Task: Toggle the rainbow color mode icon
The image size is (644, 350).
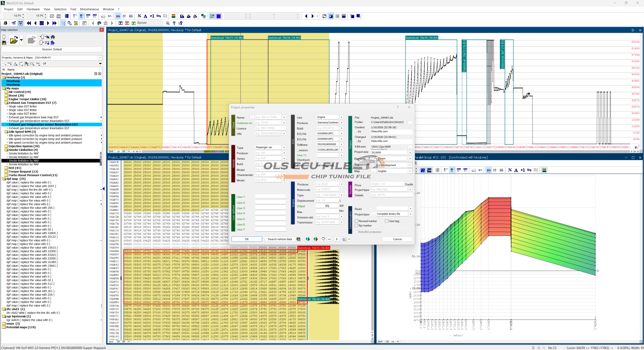Action: [x=173, y=16]
